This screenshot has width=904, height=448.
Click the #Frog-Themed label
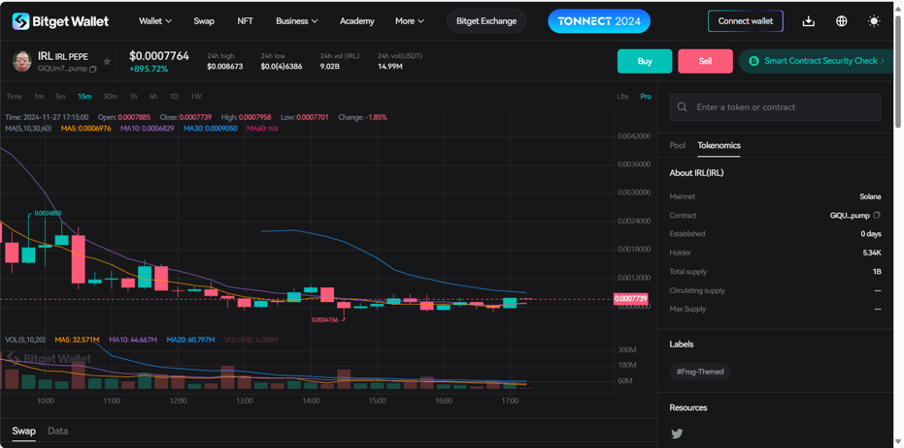point(700,372)
